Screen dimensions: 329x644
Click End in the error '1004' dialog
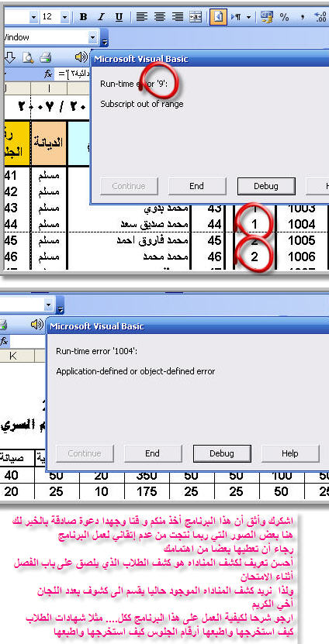(152, 453)
